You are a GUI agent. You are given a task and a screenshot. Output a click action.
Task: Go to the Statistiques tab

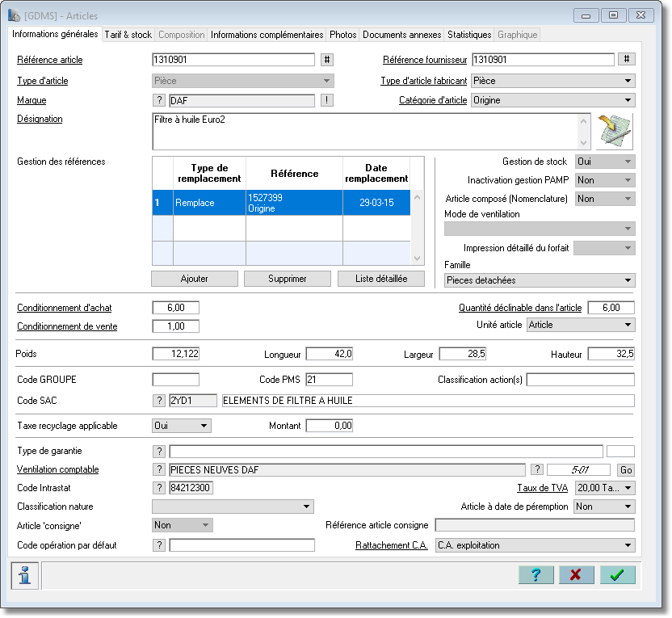pos(469,35)
